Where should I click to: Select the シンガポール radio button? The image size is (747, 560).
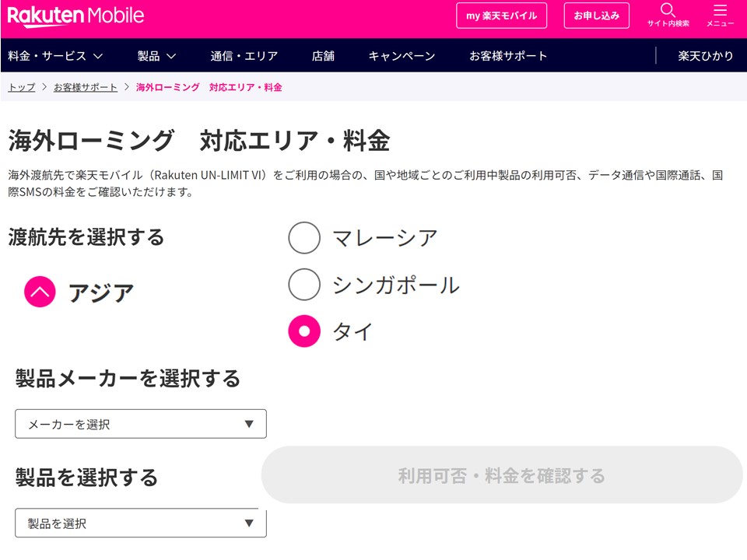tap(304, 285)
